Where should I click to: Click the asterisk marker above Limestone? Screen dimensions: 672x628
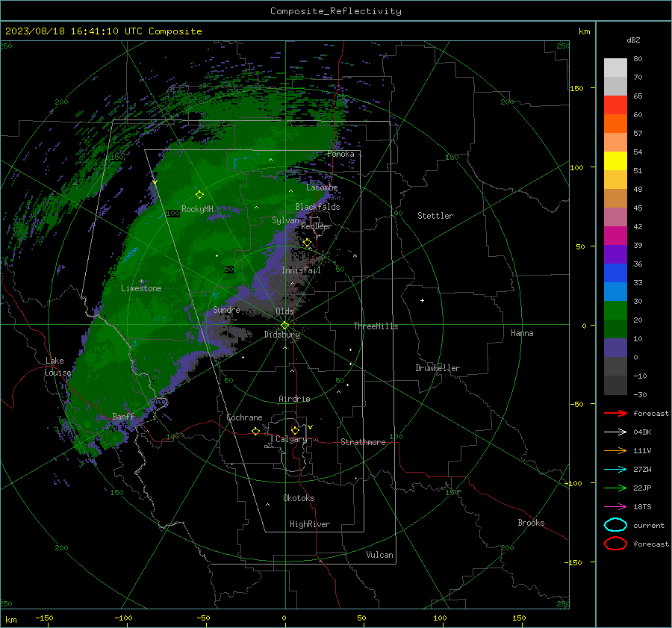tap(141, 282)
